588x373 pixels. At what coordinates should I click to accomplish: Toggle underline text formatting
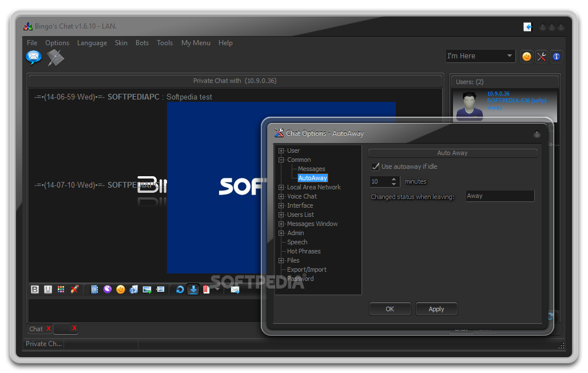[48, 289]
